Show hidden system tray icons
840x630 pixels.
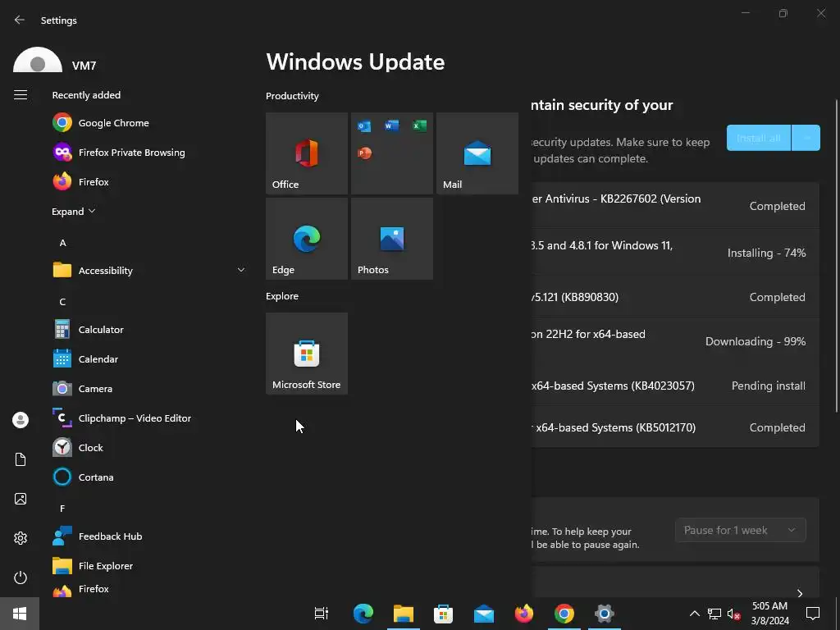[x=694, y=614]
